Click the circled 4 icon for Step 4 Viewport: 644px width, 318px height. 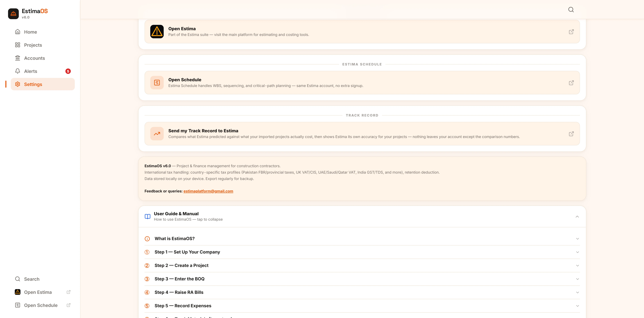(147, 292)
